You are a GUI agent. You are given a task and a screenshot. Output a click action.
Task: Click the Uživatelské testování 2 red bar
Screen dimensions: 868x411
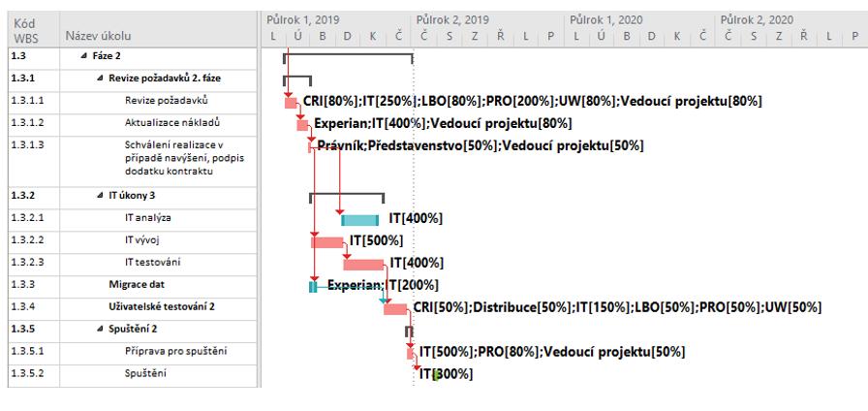coord(395,308)
